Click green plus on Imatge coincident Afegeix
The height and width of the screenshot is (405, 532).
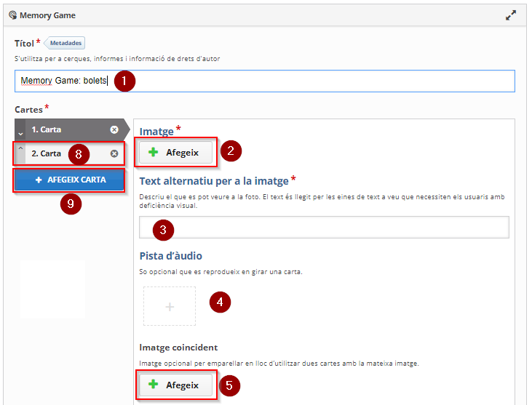coord(153,385)
